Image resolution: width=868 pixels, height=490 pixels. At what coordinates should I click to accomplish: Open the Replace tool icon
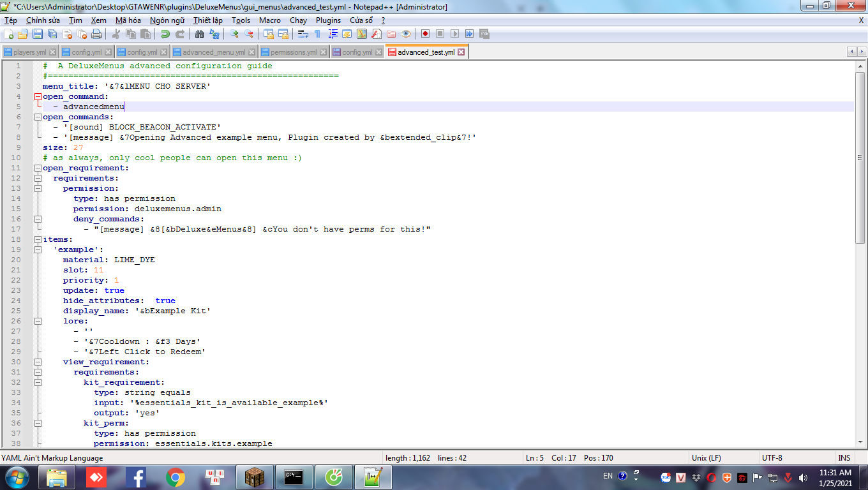214,34
